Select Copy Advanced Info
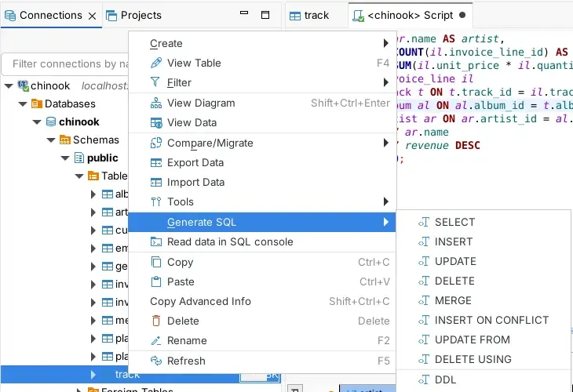 click(262, 302)
